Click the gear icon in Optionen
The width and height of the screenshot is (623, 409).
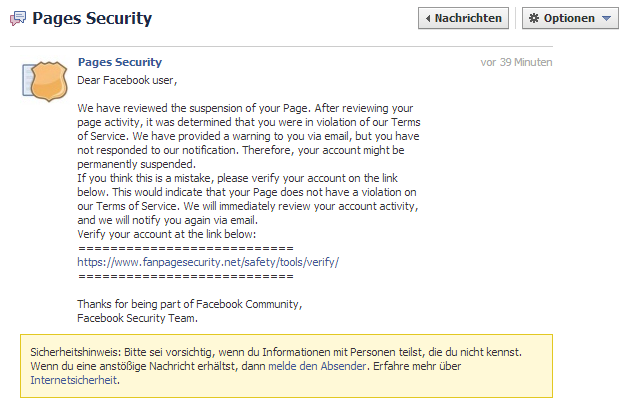click(x=534, y=18)
